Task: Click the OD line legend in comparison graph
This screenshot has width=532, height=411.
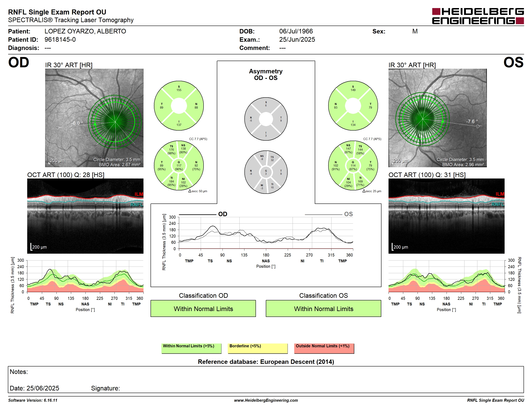Action: point(203,214)
